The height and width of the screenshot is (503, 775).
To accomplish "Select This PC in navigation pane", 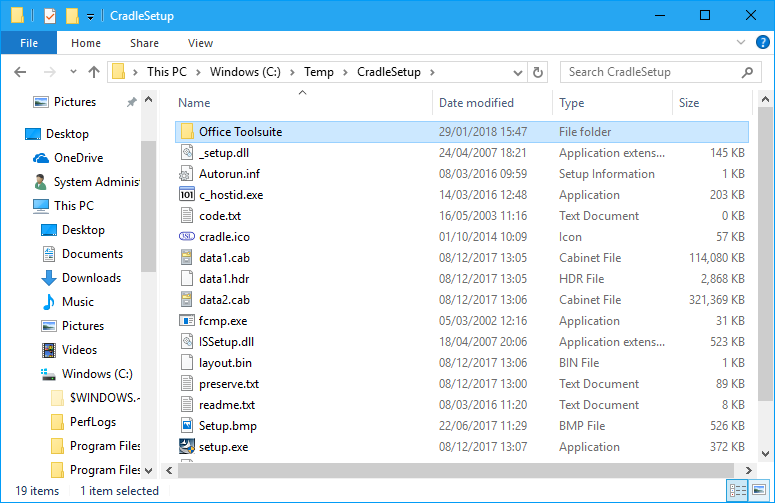I will point(74,206).
